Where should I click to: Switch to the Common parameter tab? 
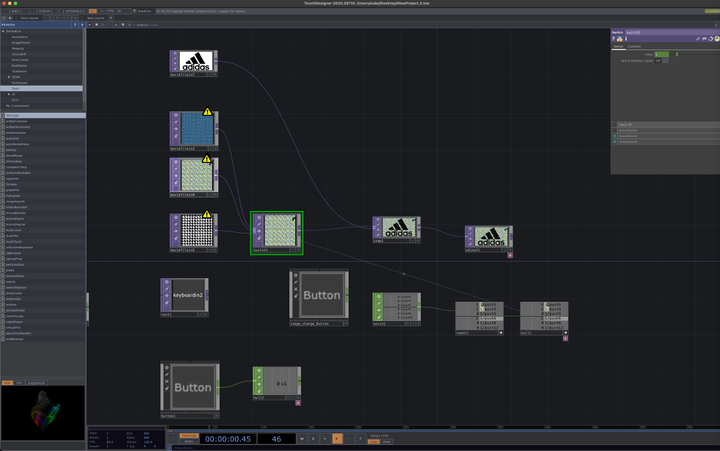coord(634,46)
